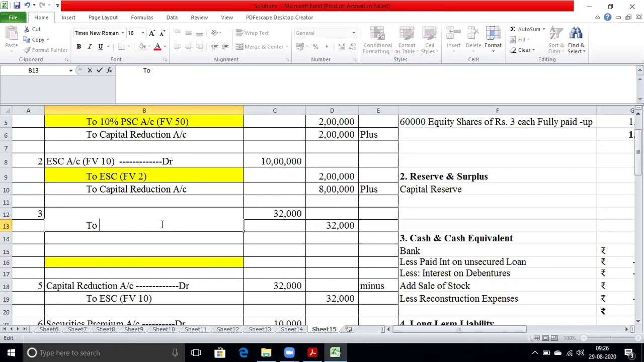This screenshot has width=644, height=362.
Task: Click the Increase Font Size icon
Action: tap(152, 33)
